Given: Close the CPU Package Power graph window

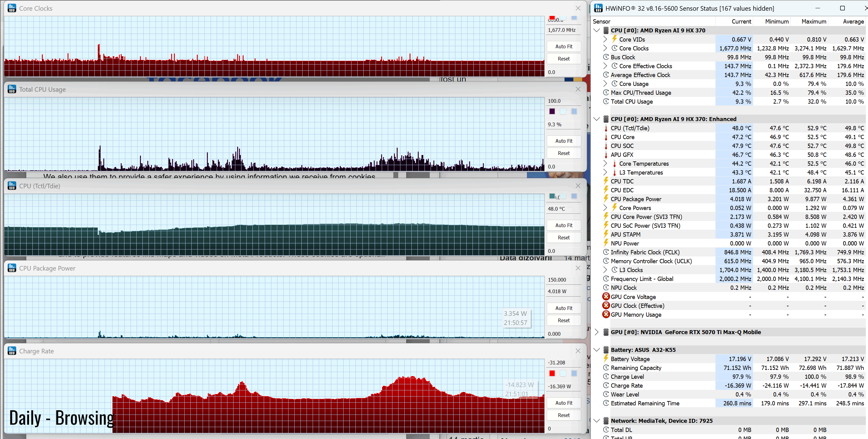Looking at the screenshot, I should [578, 268].
